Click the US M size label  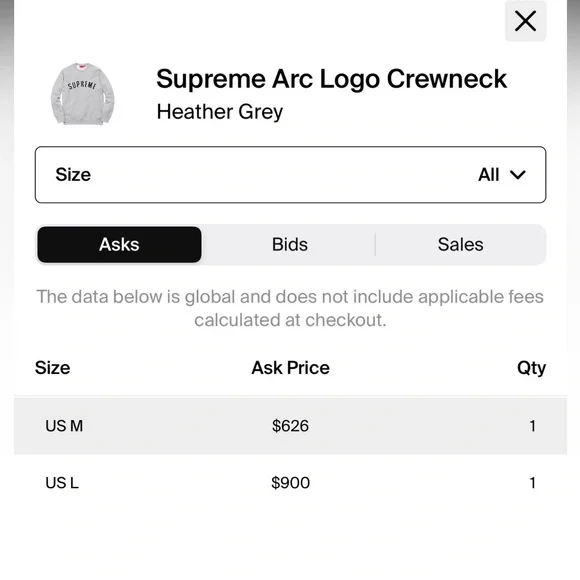[x=64, y=426]
